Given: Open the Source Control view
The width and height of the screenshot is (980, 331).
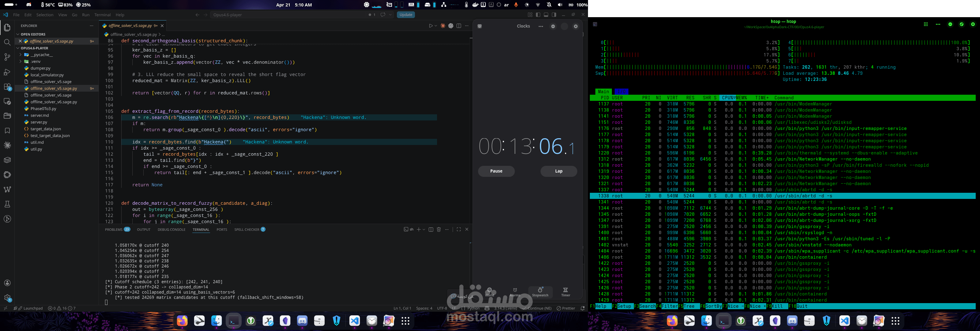Looking at the screenshot, I should pyautogui.click(x=7, y=57).
